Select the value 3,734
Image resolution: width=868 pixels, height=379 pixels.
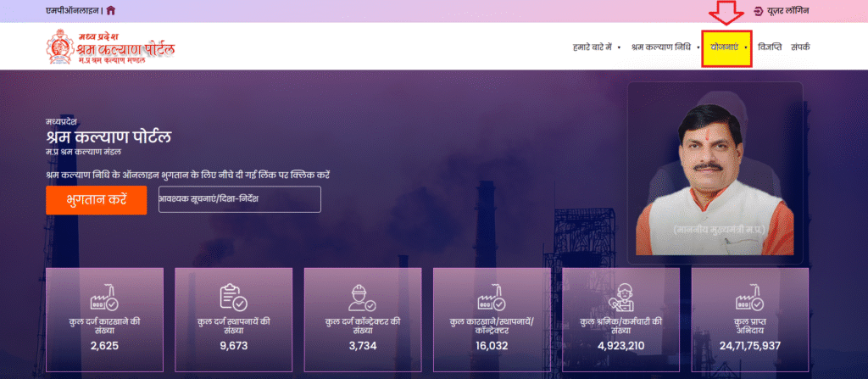pos(363,346)
